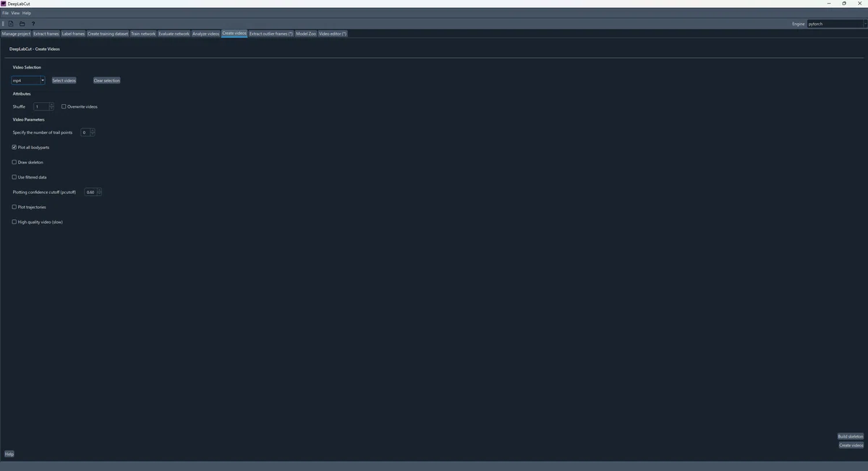Switch to the Model Zoo tab
This screenshot has height=471, width=868.
coord(306,33)
